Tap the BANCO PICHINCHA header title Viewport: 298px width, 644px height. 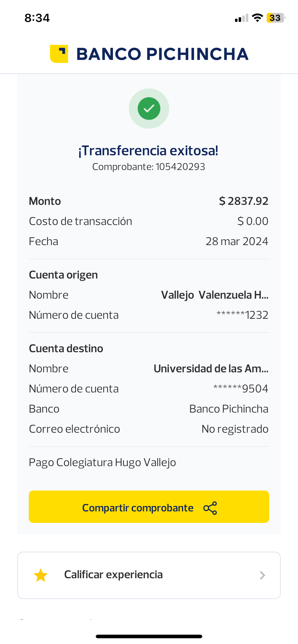click(162, 54)
